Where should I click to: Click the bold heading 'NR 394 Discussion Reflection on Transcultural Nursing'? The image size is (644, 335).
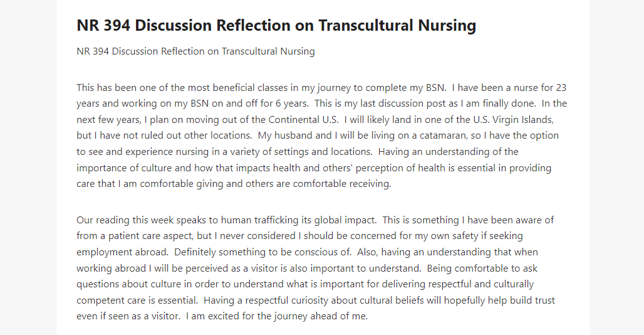(276, 26)
